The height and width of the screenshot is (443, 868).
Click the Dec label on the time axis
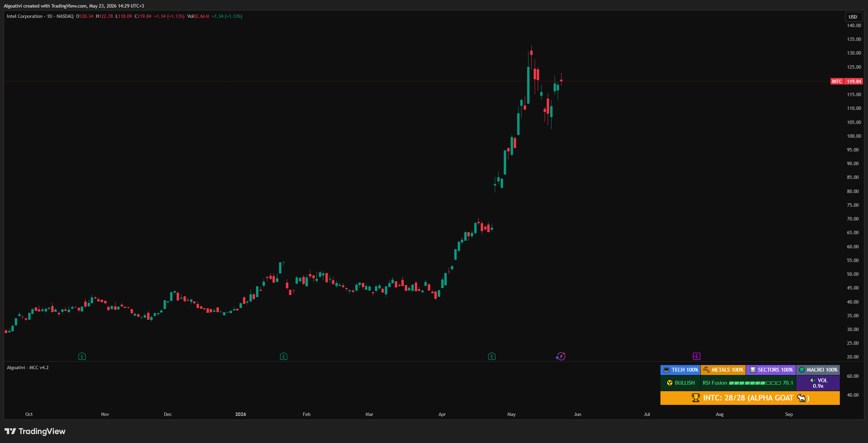168,414
